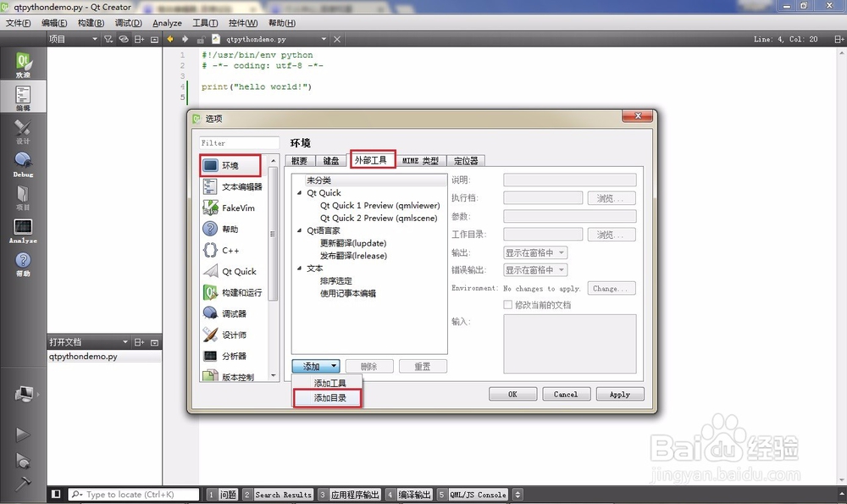
Task: Open the Welcome mode in left sidebar
Action: pos(23,64)
